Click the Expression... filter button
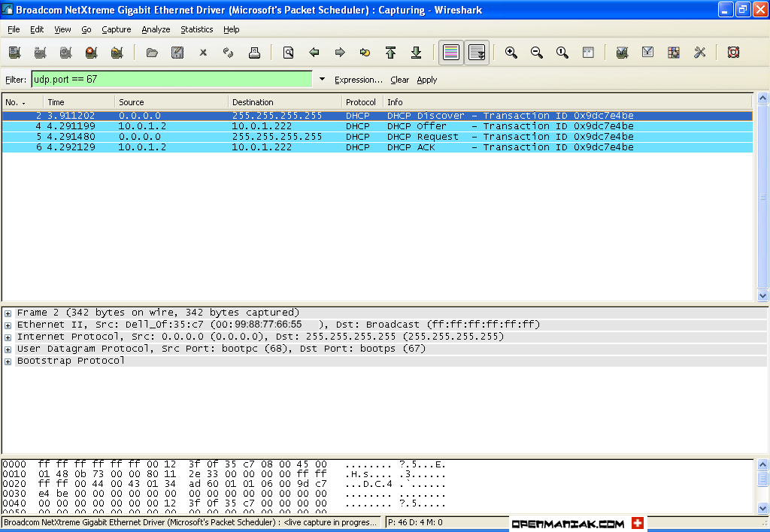 tap(359, 80)
